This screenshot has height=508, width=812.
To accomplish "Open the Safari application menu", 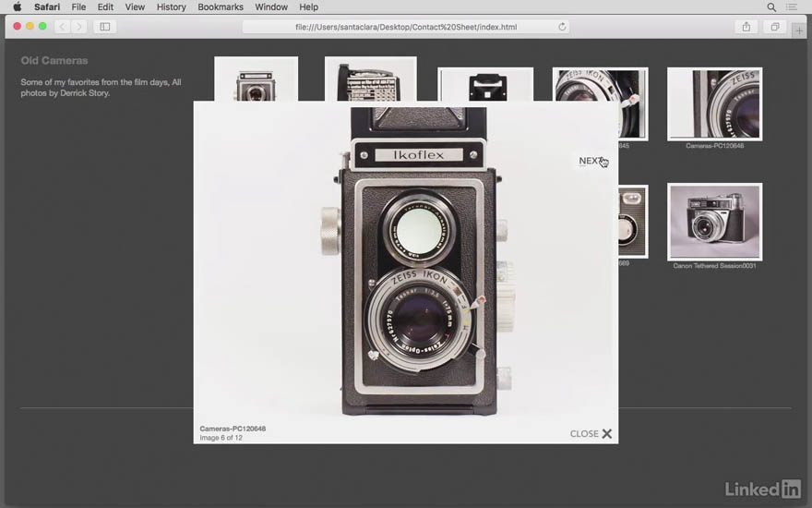I will (47, 6).
